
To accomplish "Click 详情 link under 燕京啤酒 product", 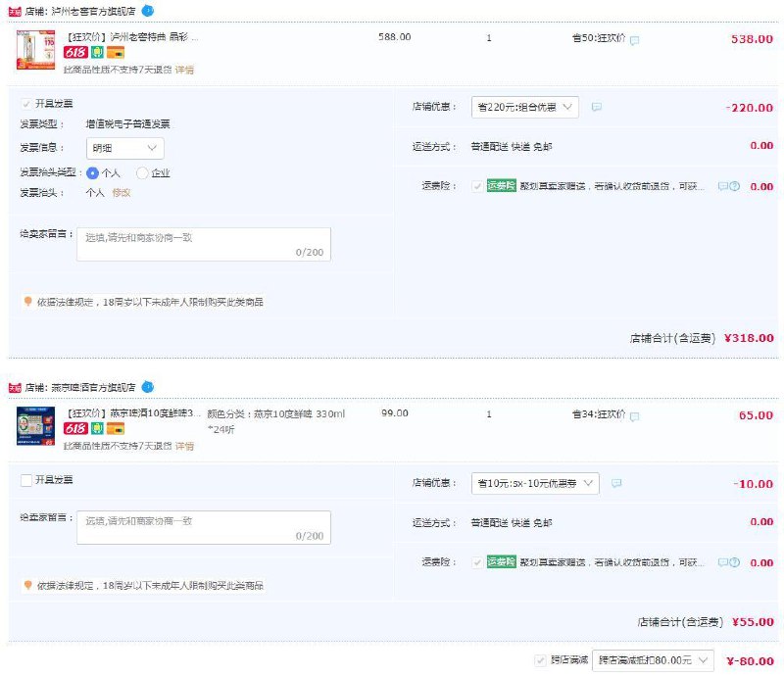I will tap(184, 446).
